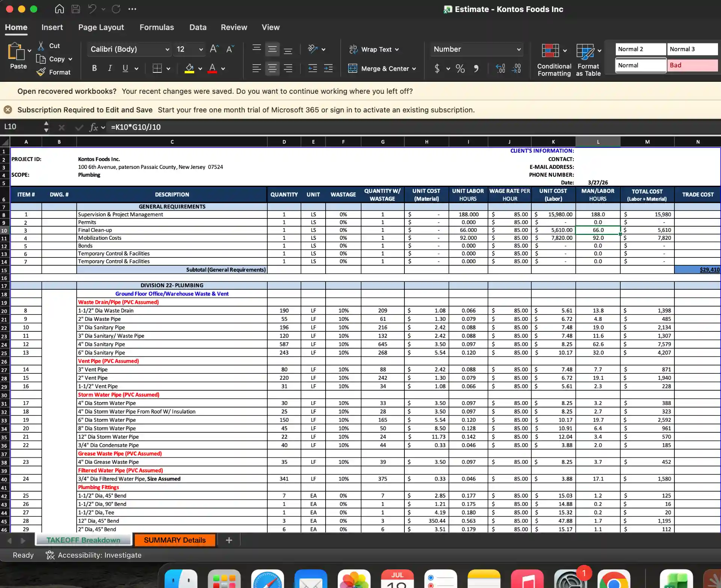Click the Accessibility Investigate status icon

[50, 555]
